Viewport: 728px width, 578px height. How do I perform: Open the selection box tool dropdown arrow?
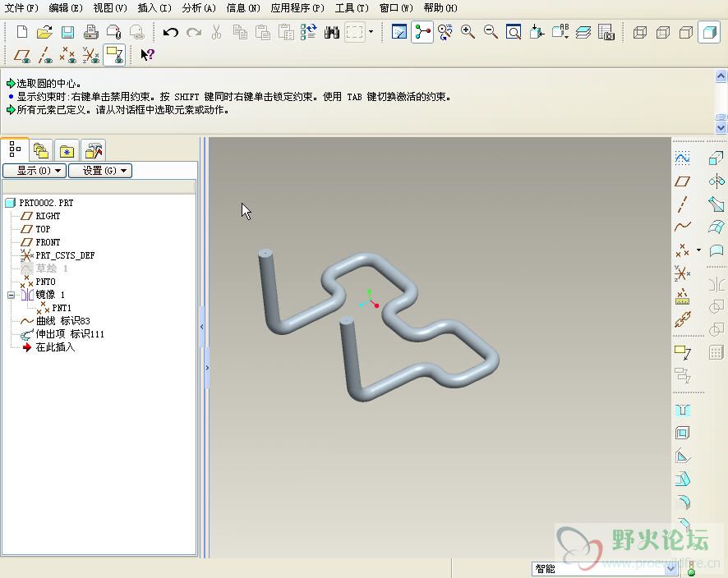coord(371,32)
